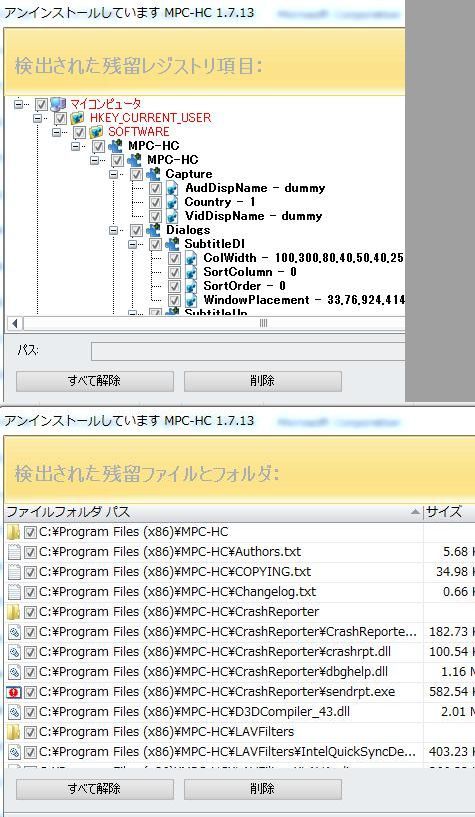Uncheck the WindowPlacement checkbox
475x817 pixels.
(x=174, y=301)
